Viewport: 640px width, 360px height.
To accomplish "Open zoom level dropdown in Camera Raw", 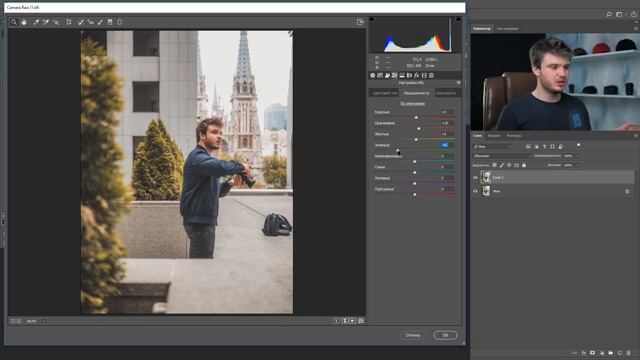I will 43,321.
